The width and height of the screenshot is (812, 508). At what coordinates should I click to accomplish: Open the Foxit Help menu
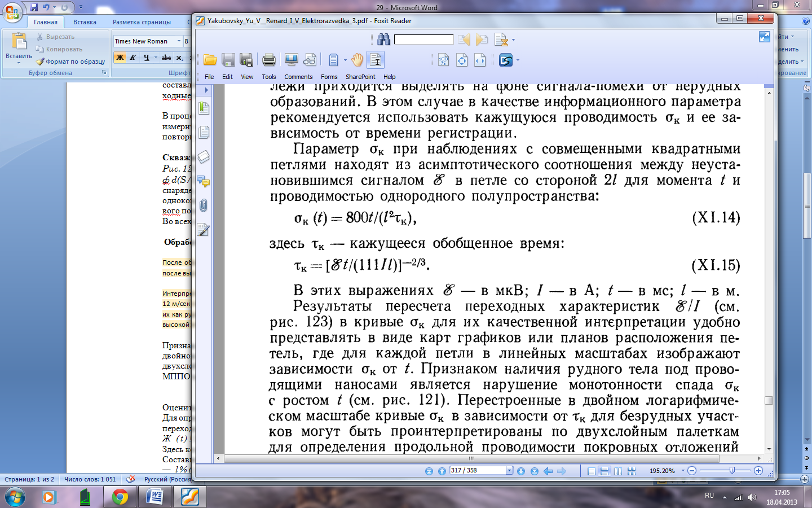[389, 77]
